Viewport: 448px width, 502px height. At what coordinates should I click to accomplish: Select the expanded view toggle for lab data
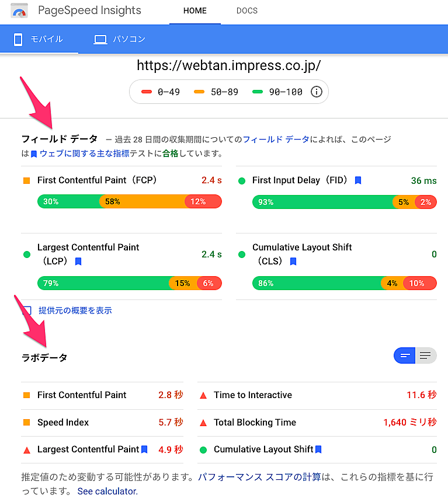426,355
